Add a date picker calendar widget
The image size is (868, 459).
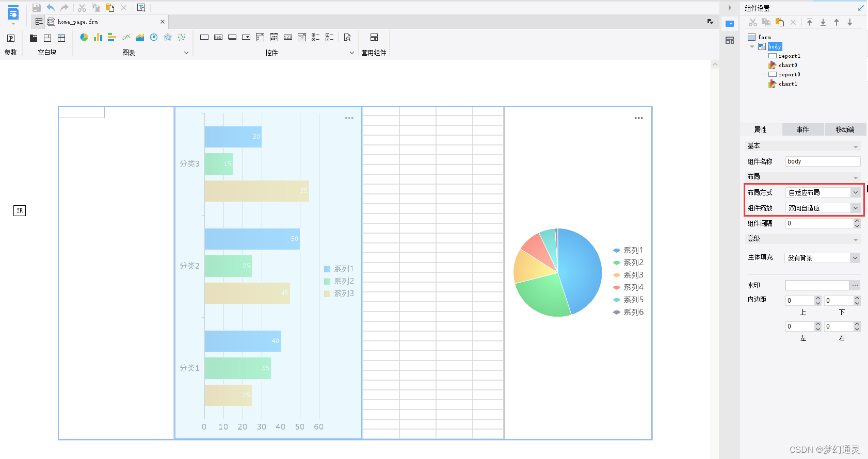coord(274,37)
